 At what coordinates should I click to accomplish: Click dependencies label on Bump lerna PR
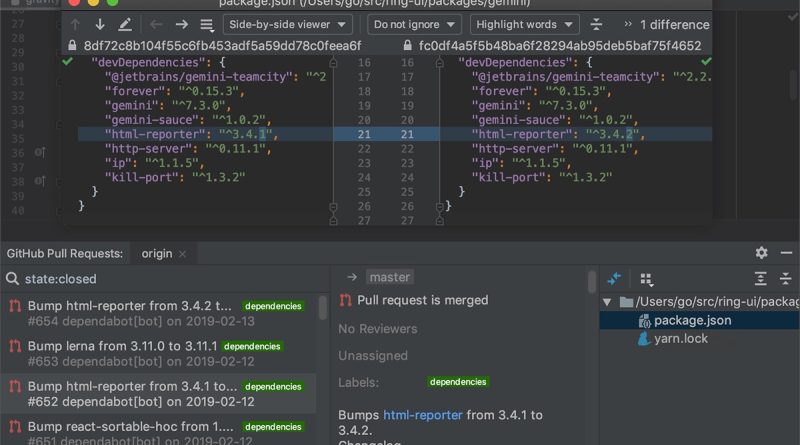point(252,347)
